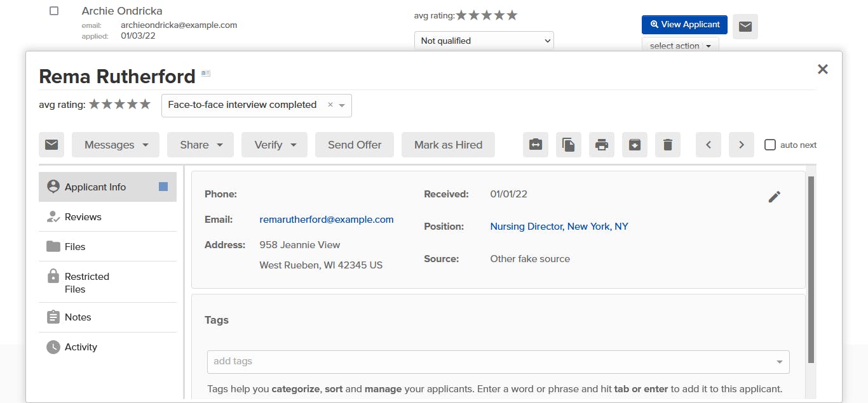868x403 pixels.
Task: Click the applied date 01/03/22
Action: coord(138,36)
